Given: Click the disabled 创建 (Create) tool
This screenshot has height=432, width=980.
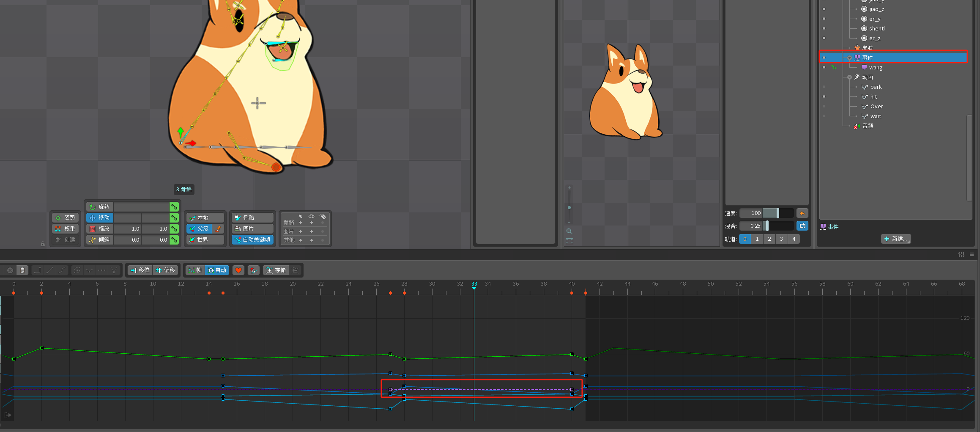Looking at the screenshot, I should pos(65,239).
